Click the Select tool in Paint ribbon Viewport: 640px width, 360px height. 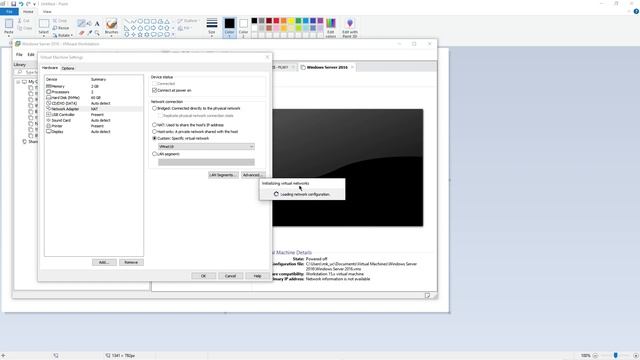[x=44, y=26]
